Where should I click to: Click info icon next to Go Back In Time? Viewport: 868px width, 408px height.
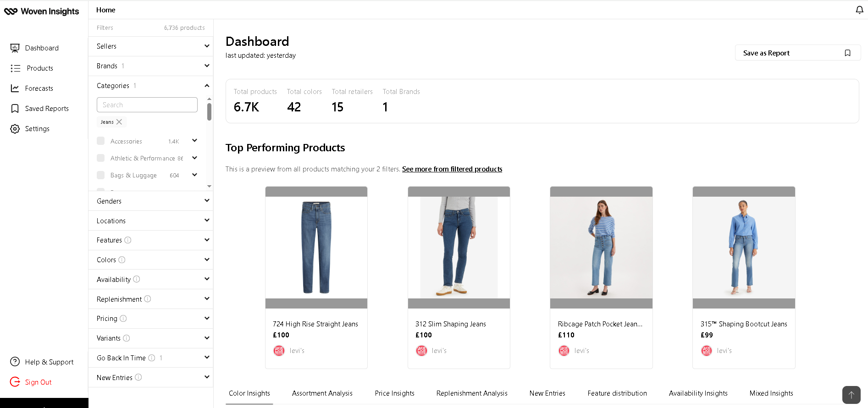(x=152, y=358)
